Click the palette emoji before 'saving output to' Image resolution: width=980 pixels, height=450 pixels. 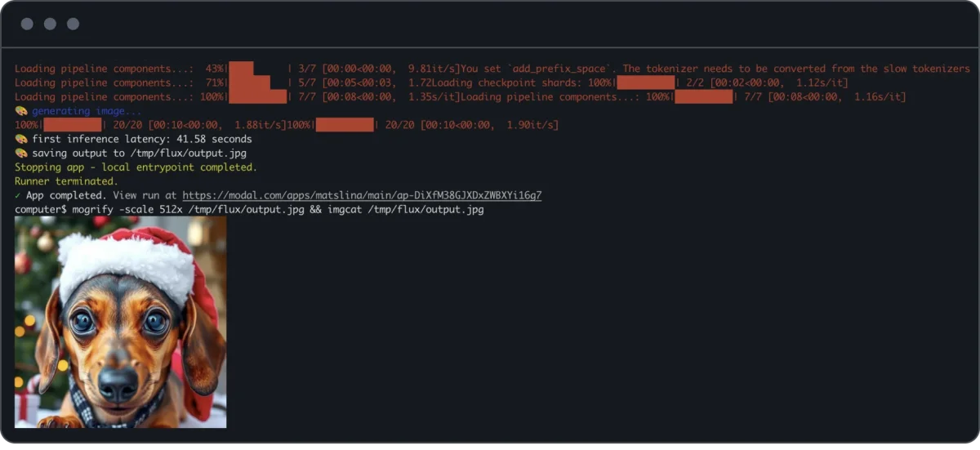[21, 153]
